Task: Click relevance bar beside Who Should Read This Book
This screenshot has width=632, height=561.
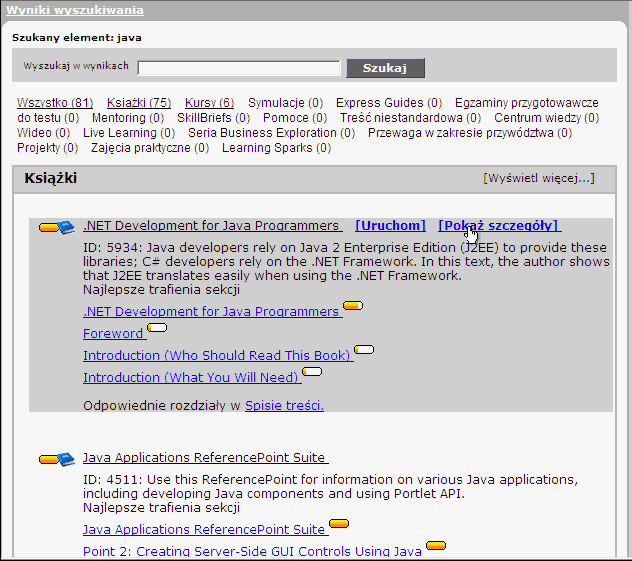Action: (364, 349)
